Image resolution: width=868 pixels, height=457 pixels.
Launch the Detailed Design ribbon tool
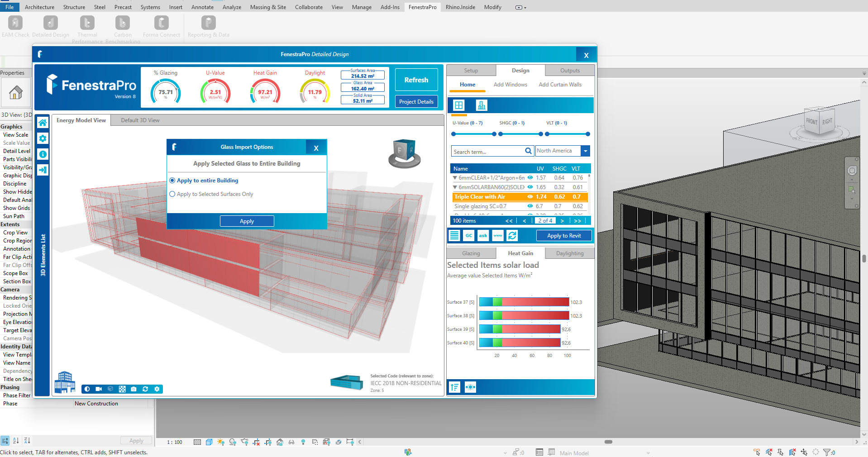[51, 26]
